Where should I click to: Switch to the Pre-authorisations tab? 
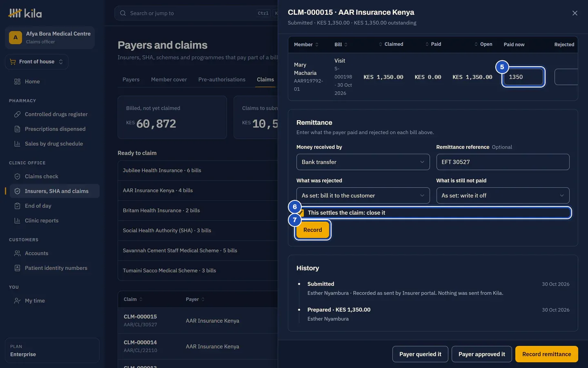tap(222, 79)
